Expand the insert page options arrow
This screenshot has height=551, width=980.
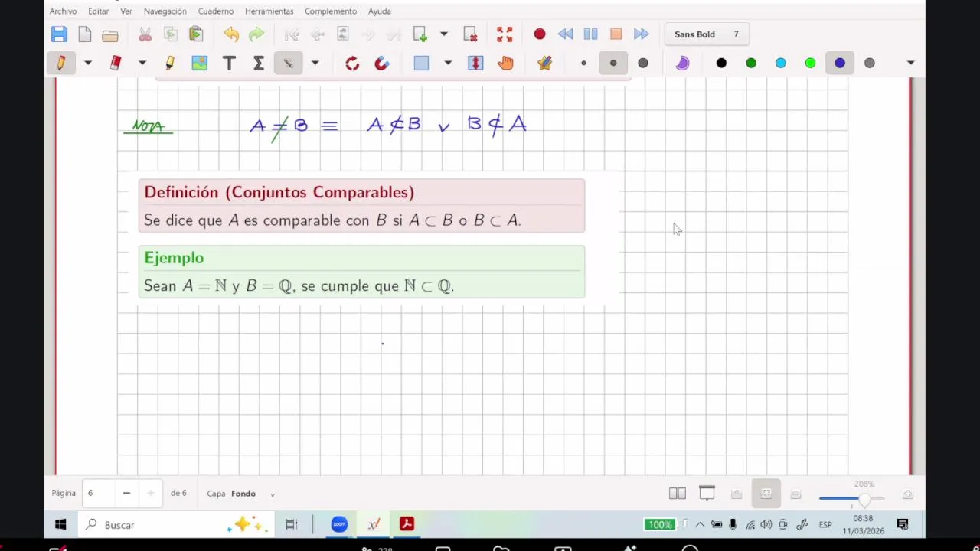click(443, 34)
